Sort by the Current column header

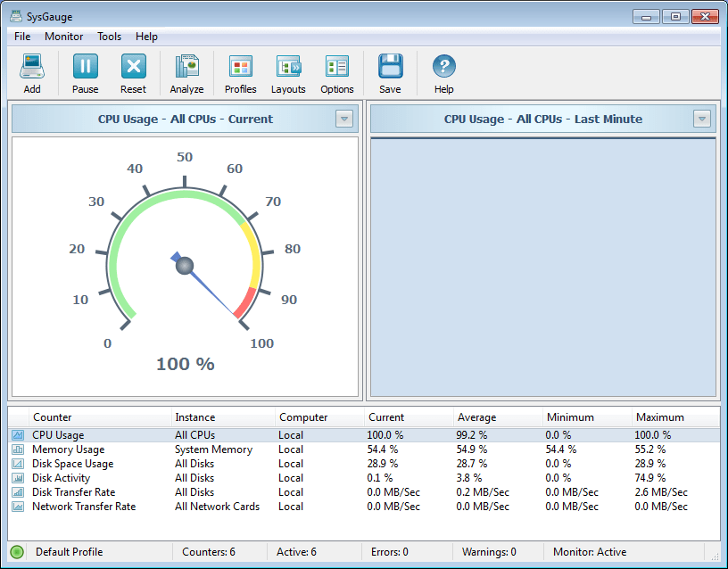coord(409,417)
